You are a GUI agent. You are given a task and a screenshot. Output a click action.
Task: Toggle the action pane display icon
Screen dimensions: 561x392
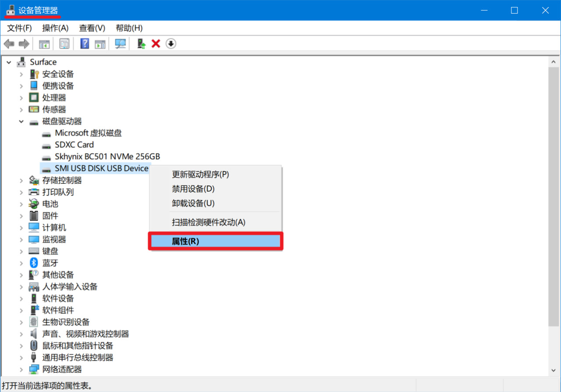point(100,43)
